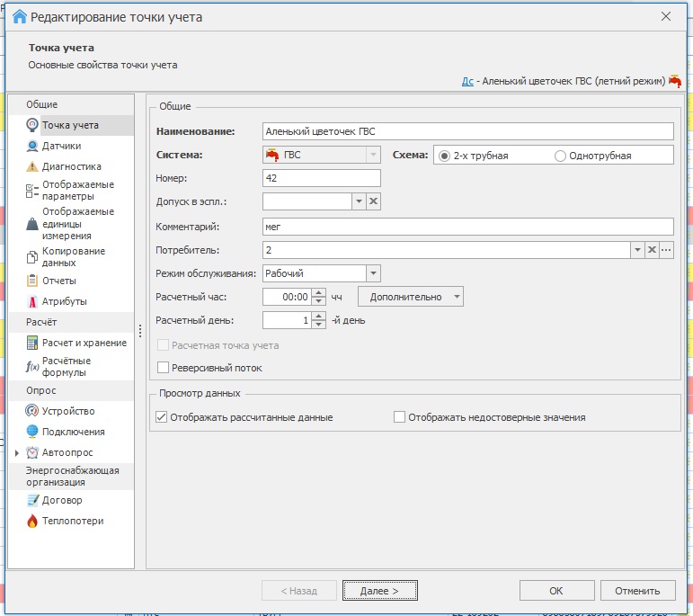Follow the Дс link at top

coord(467,81)
